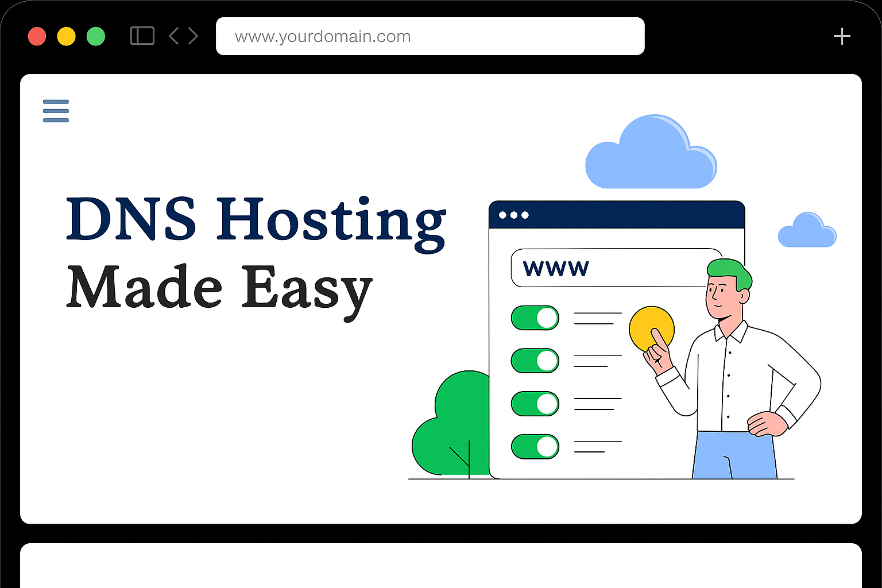This screenshot has height=588, width=882.
Task: Click the green traffic light to zoom window
Action: coord(96,36)
